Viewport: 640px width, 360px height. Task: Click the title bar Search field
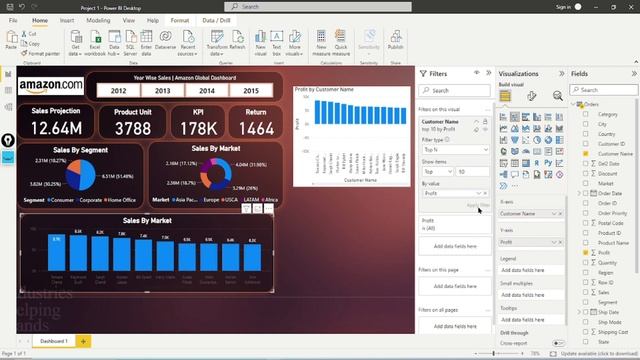(318, 7)
